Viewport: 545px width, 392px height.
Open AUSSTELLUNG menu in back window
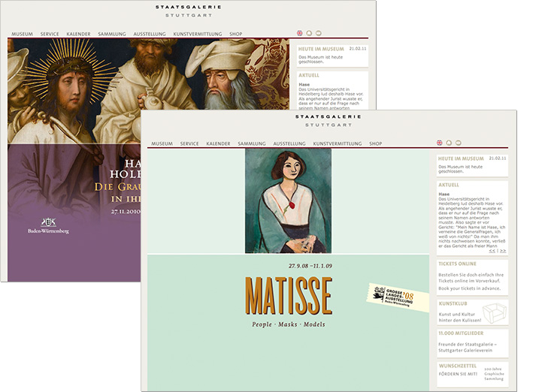(x=150, y=34)
